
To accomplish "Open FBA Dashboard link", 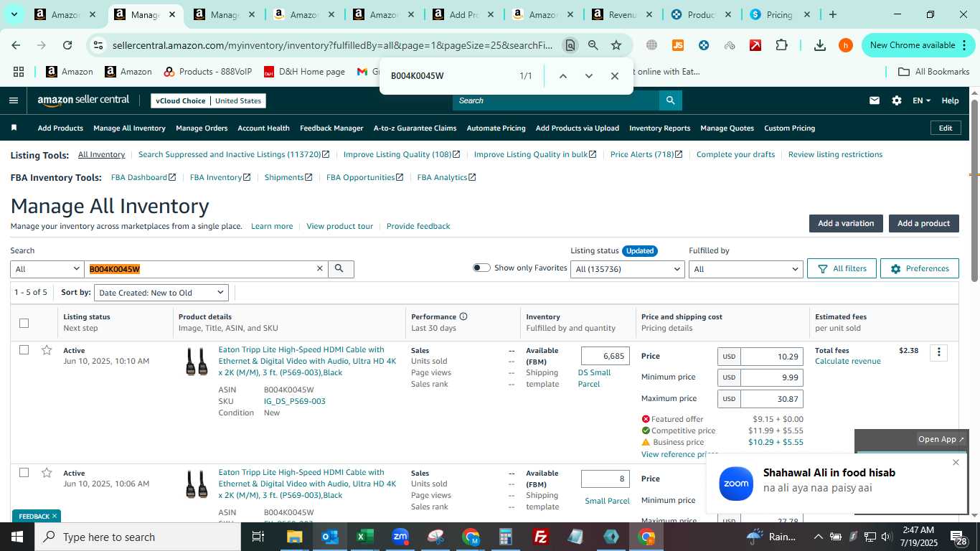I will tap(143, 177).
